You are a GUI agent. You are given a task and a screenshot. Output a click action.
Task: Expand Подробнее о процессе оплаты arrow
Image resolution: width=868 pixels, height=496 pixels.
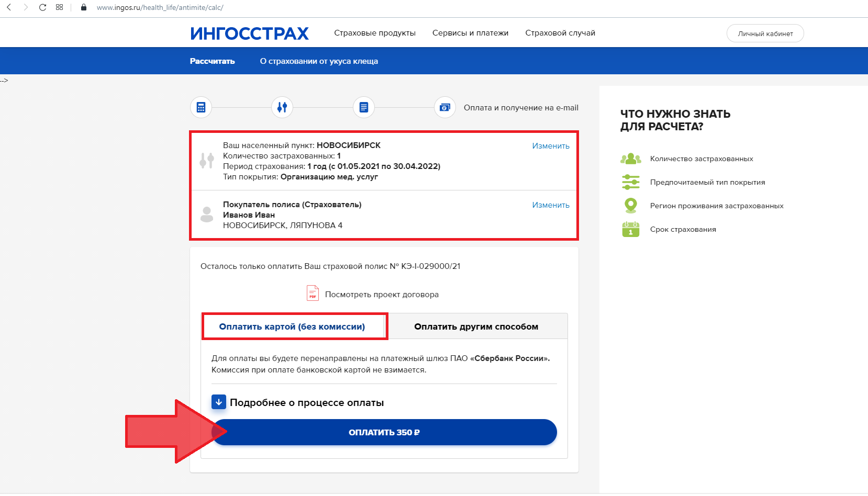219,402
